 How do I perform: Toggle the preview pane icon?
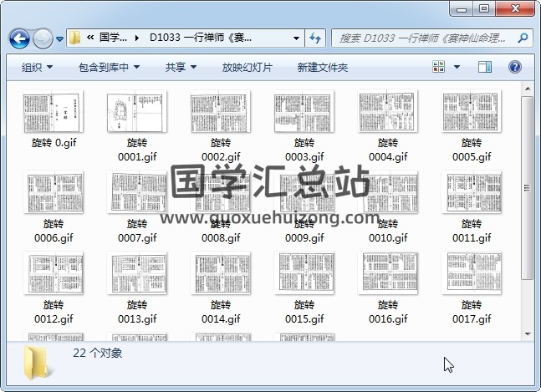point(485,67)
